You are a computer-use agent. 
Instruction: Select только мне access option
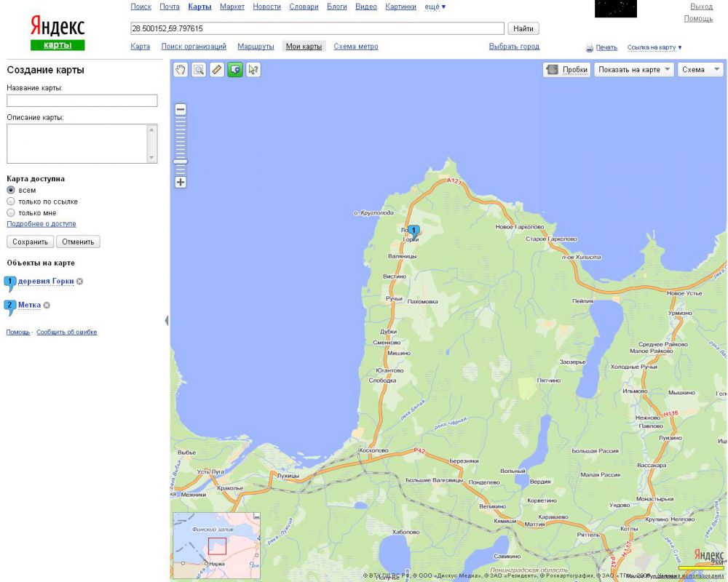(11, 213)
